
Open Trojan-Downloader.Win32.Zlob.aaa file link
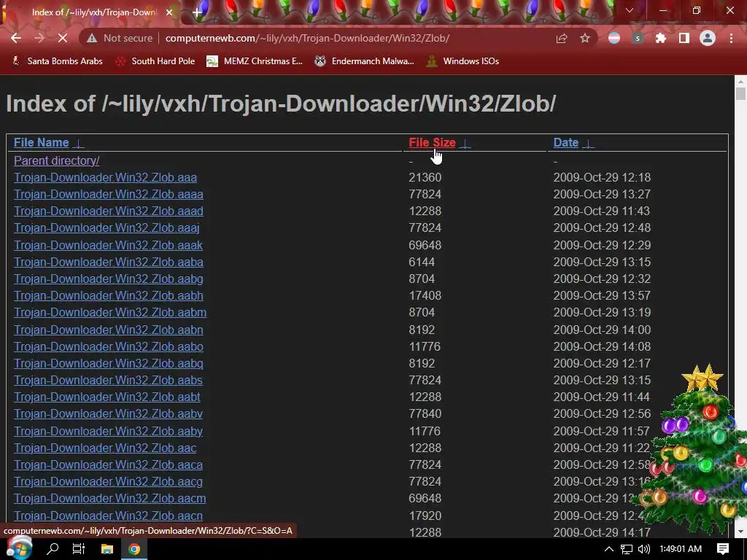pyautogui.click(x=105, y=178)
